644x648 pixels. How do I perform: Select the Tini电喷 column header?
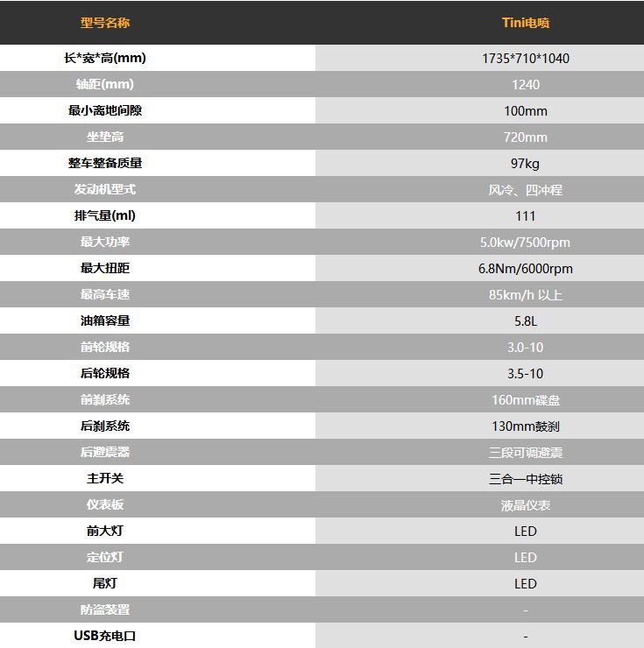pos(526,23)
